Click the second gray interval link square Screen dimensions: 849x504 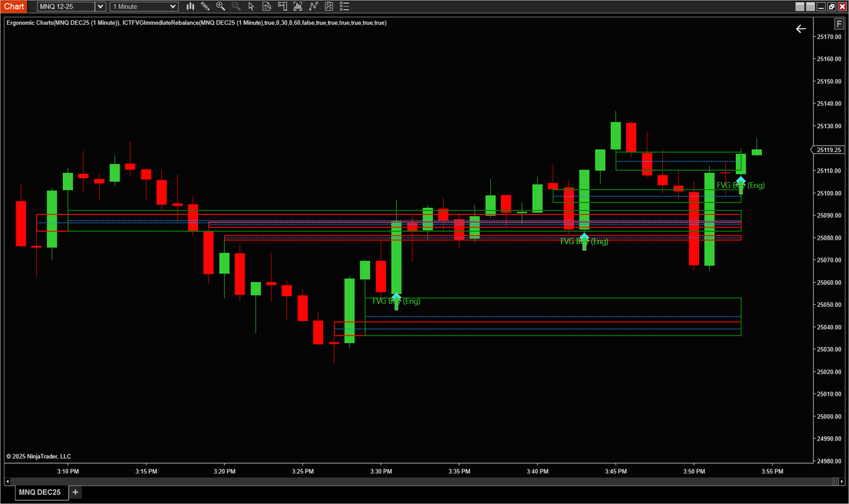(811, 6)
